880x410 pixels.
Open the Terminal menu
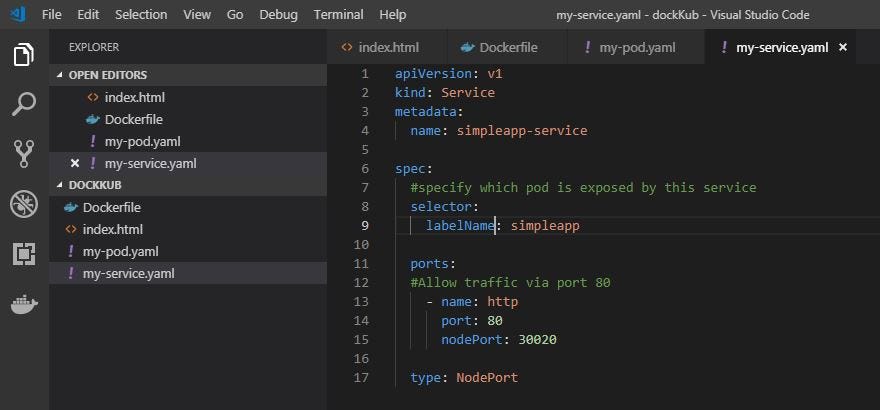pyautogui.click(x=338, y=15)
